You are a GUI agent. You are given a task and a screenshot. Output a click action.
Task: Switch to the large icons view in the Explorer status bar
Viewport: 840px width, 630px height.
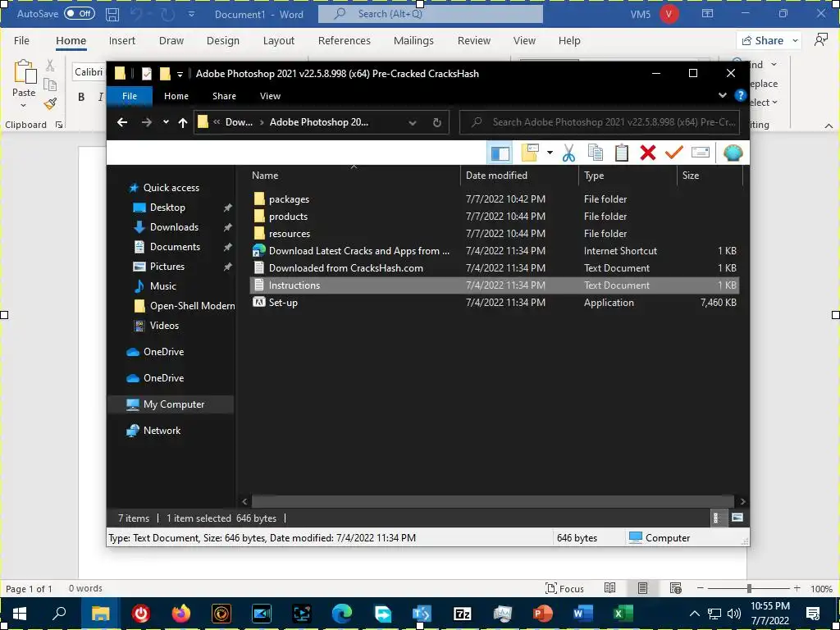(x=737, y=518)
